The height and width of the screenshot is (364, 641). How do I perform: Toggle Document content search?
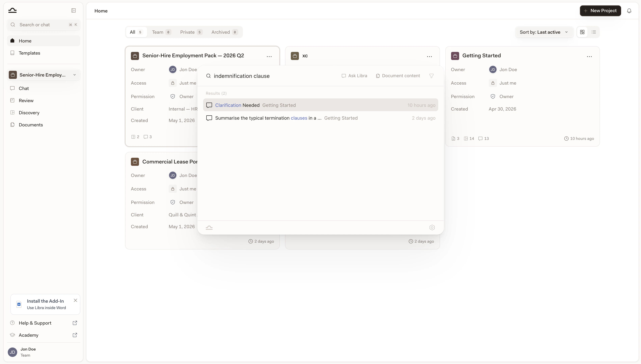[x=398, y=76]
